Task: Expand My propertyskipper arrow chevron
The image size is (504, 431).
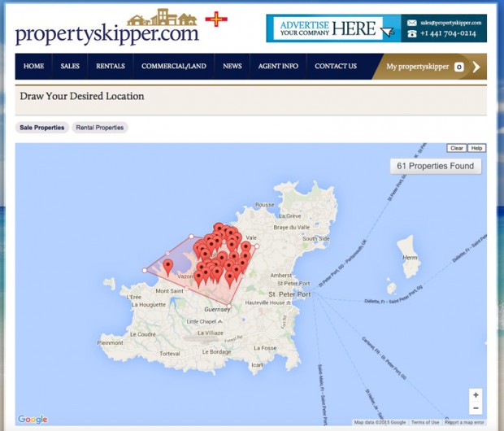Action: click(x=476, y=67)
